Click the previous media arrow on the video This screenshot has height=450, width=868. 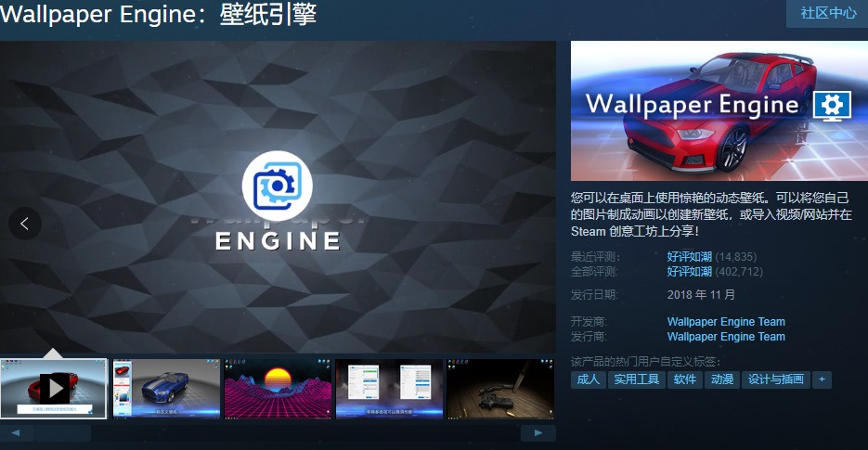pos(24,224)
